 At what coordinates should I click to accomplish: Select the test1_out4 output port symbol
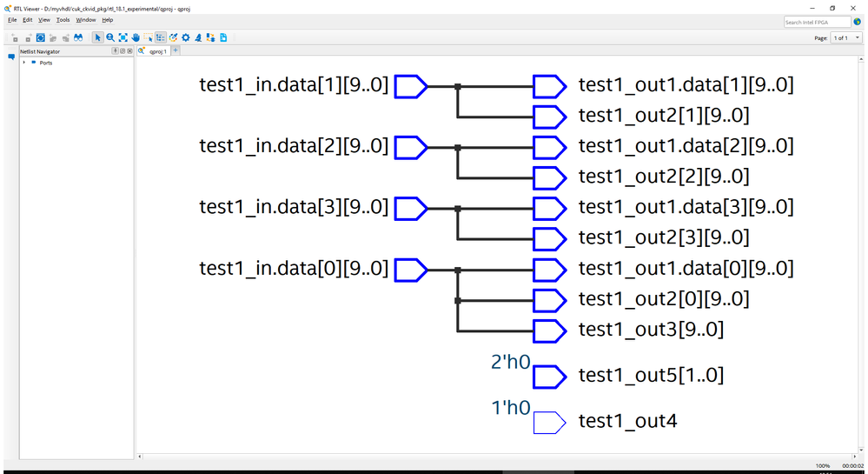(548, 423)
